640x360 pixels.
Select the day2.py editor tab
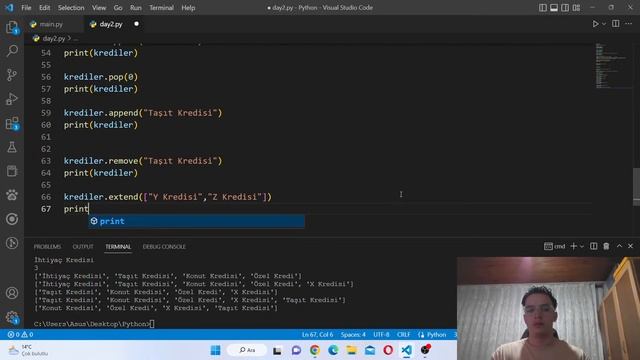(111, 24)
